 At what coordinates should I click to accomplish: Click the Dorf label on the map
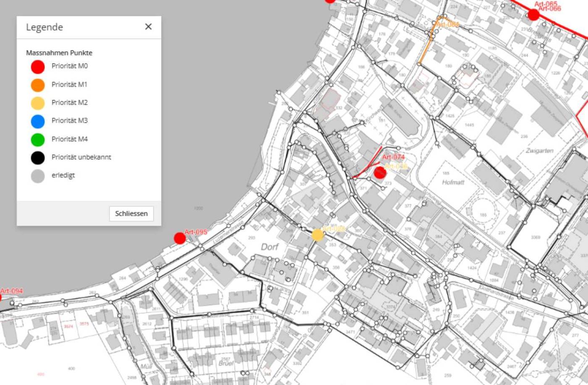pos(270,247)
